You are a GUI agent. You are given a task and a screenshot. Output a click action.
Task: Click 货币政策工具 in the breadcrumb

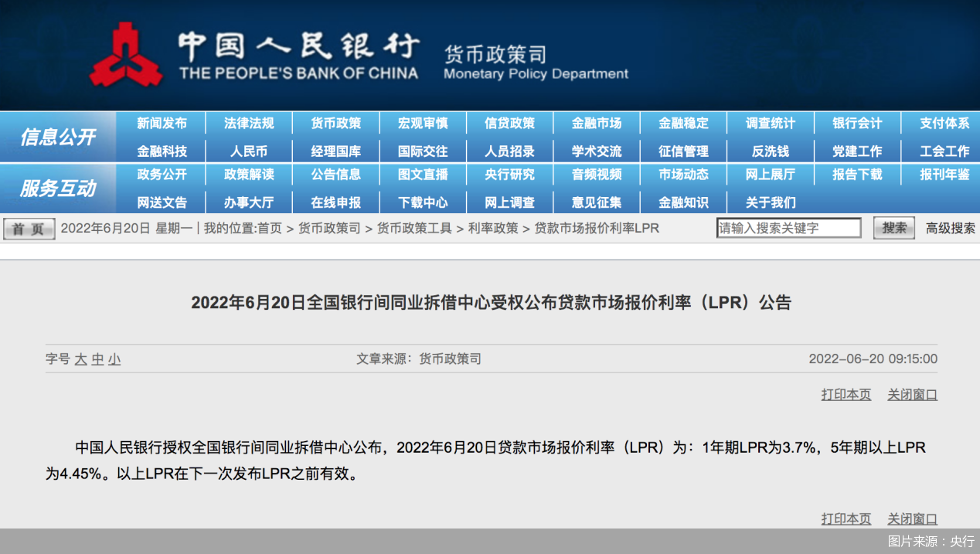click(414, 229)
